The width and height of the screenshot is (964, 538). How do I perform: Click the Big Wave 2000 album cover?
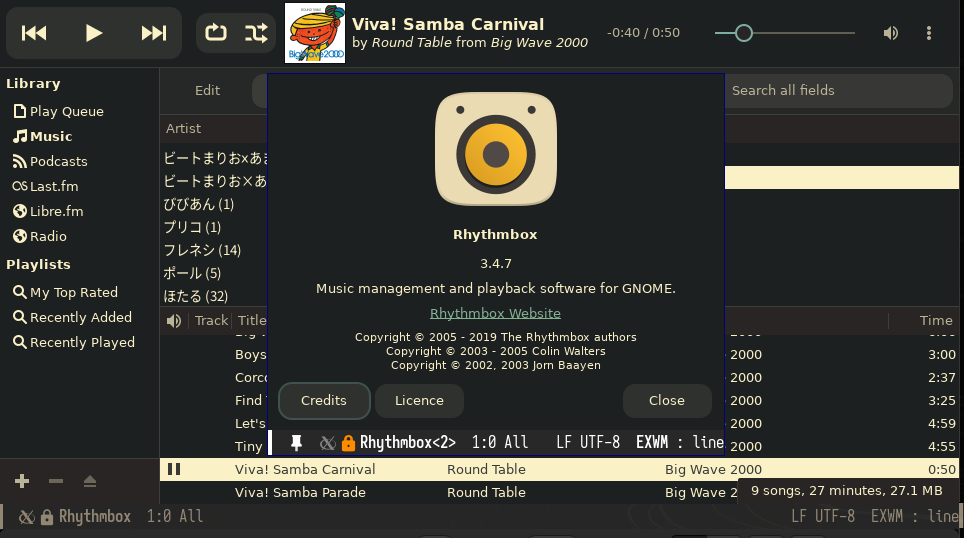[x=315, y=33]
